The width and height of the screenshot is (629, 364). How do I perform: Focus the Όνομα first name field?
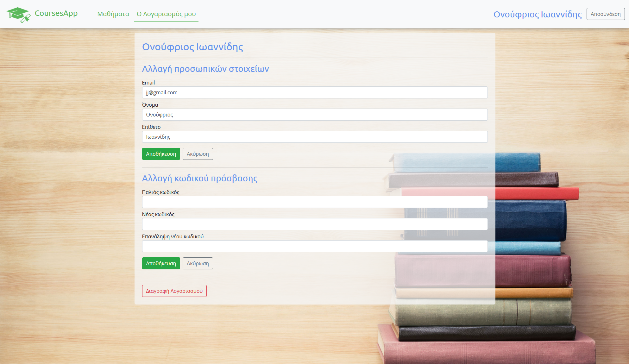pyautogui.click(x=315, y=115)
